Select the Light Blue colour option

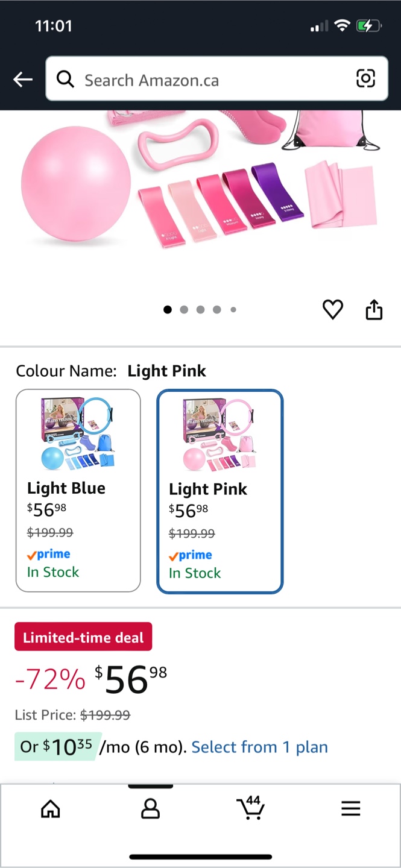pyautogui.click(x=78, y=491)
